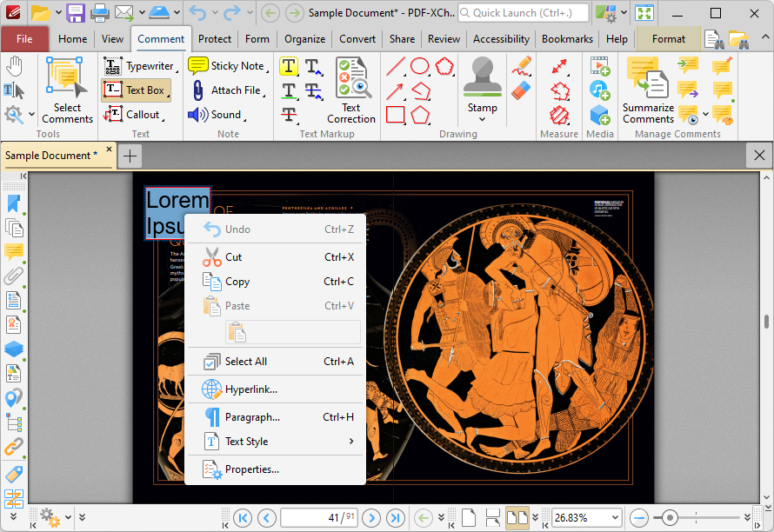Select the Distance measure tool
Screen dimensions: 774x532
click(x=560, y=66)
